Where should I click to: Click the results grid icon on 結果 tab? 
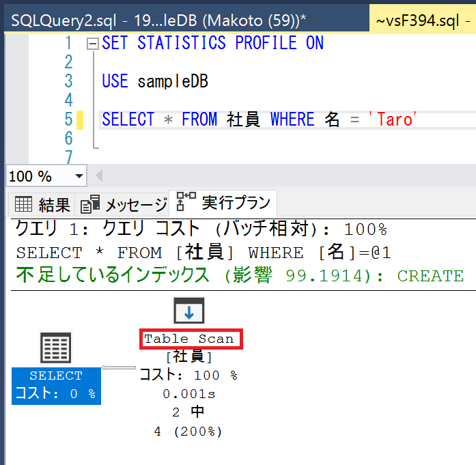23,204
